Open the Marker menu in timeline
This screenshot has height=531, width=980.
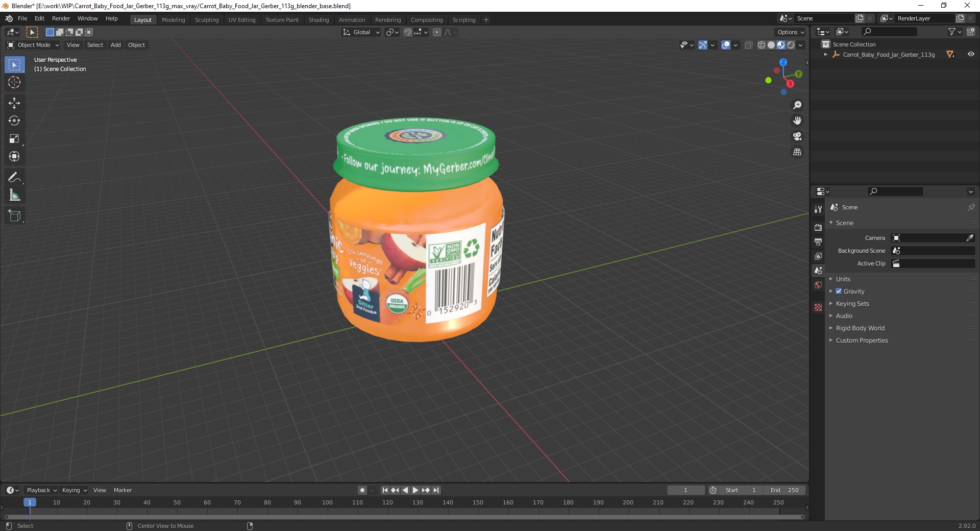click(122, 490)
